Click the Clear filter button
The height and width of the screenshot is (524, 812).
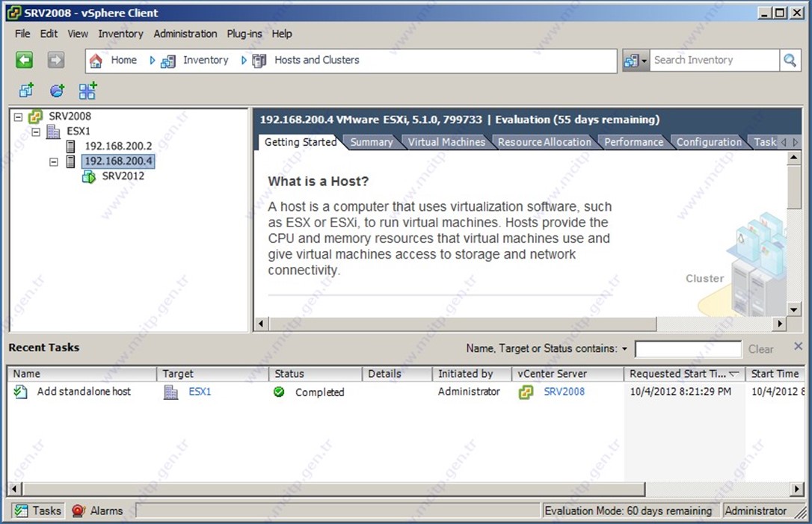click(760, 350)
